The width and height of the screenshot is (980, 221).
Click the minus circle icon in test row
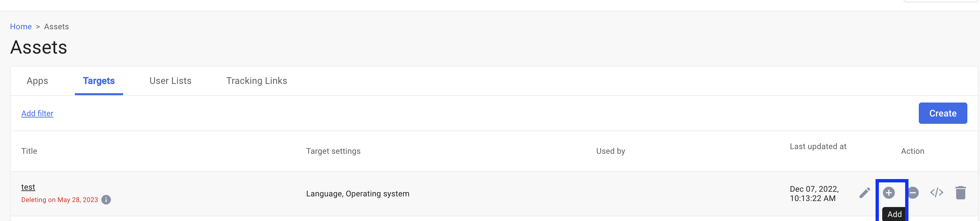[x=913, y=193]
